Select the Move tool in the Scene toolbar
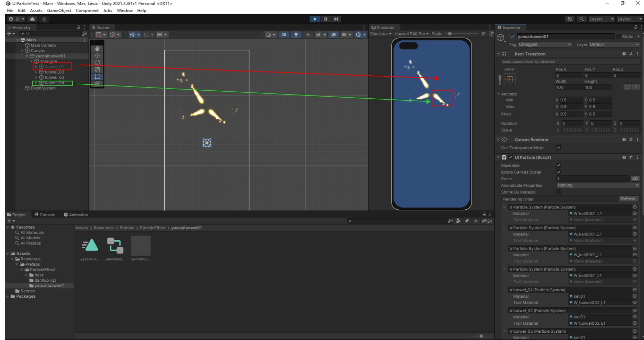 coord(97,55)
